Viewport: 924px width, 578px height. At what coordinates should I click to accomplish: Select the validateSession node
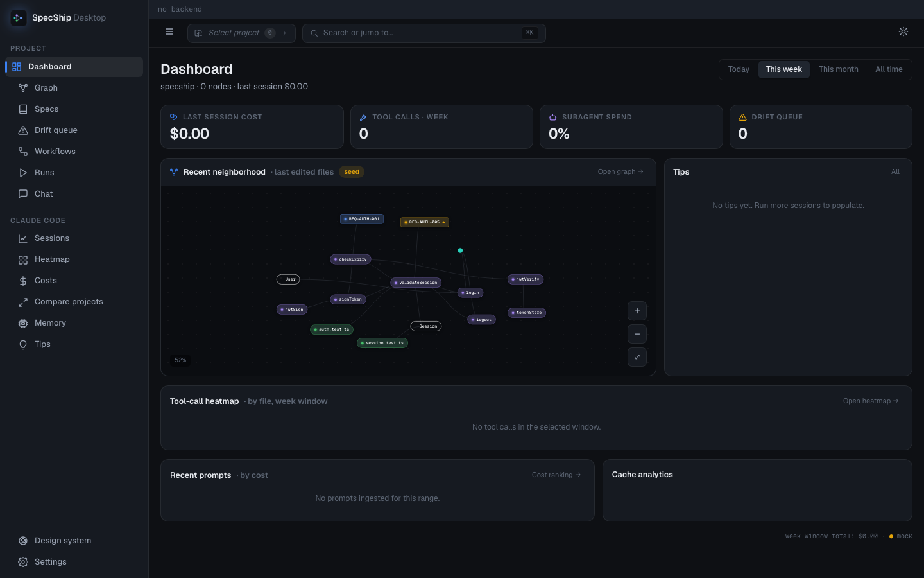416,283
